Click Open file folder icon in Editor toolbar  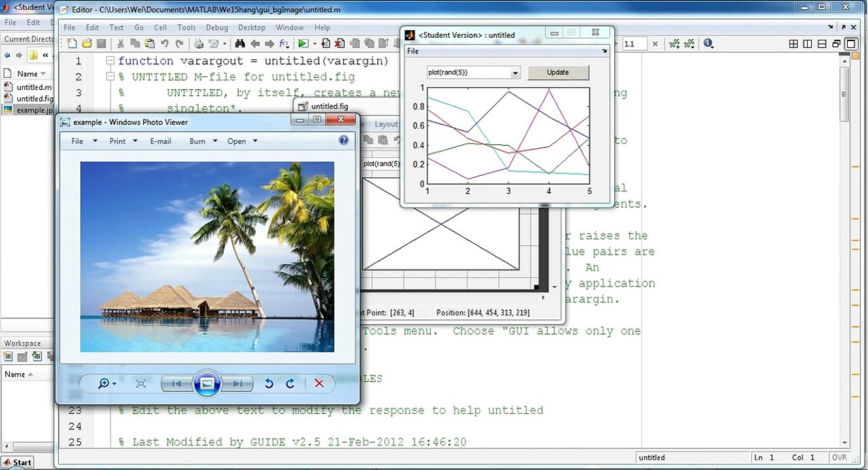(87, 44)
